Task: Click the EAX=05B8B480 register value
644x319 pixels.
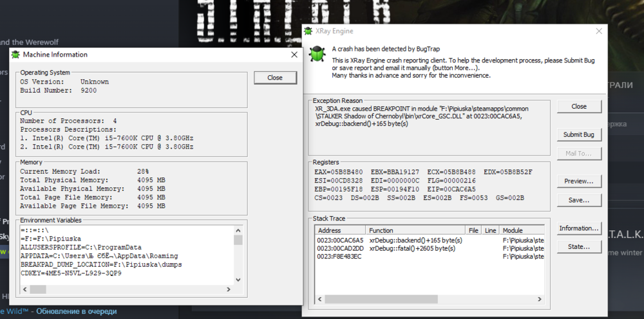Action: click(x=339, y=172)
